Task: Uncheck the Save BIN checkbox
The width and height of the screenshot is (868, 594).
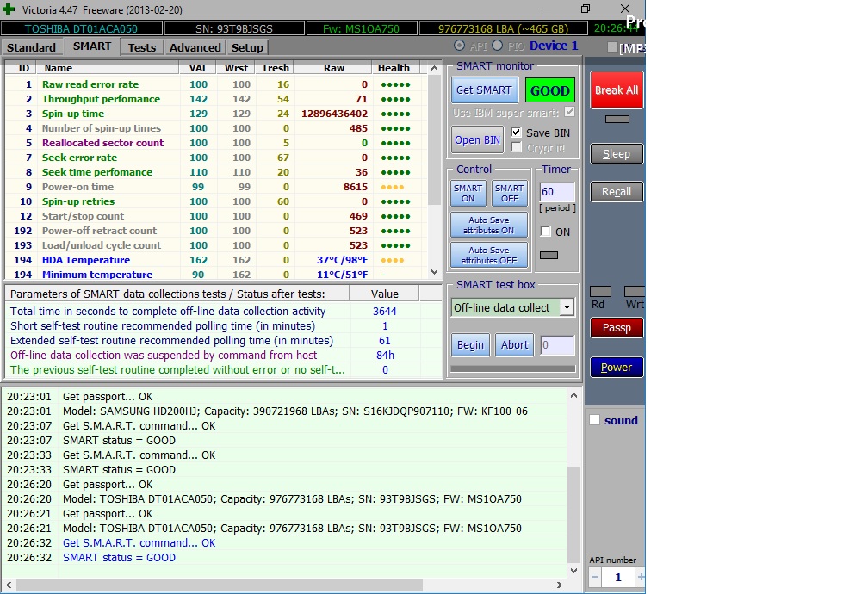Action: click(517, 133)
